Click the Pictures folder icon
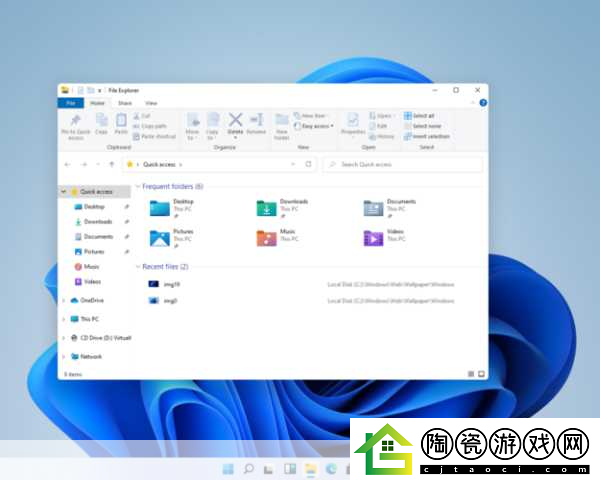Viewport: 600px width, 480px height. (160, 238)
